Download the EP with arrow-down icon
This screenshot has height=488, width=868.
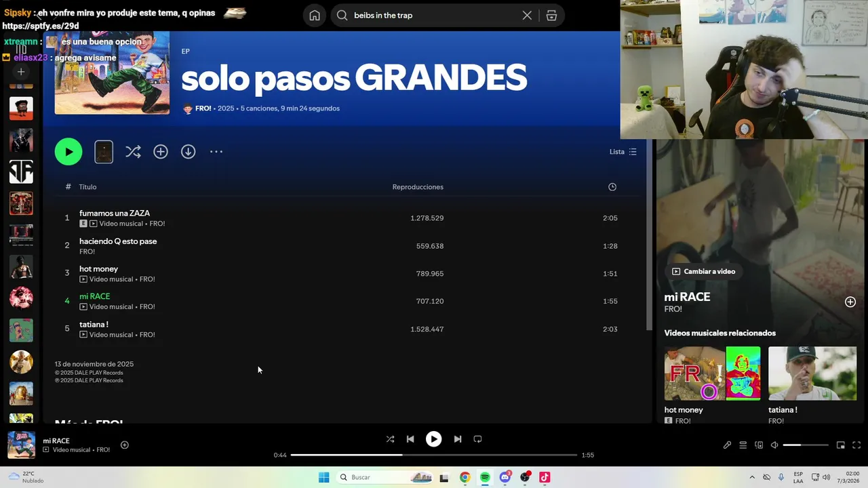pos(189,152)
